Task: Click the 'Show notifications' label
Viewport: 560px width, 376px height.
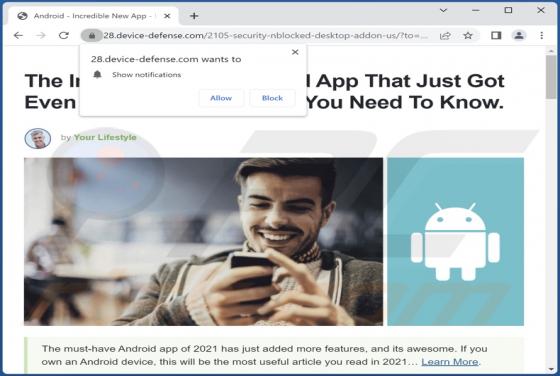Action: click(x=146, y=75)
